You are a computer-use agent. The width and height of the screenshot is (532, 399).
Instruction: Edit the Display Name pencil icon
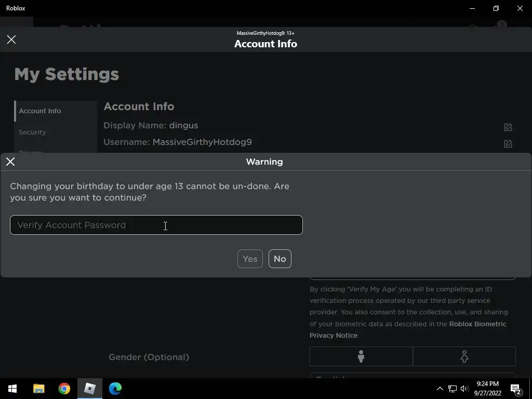[x=508, y=127]
